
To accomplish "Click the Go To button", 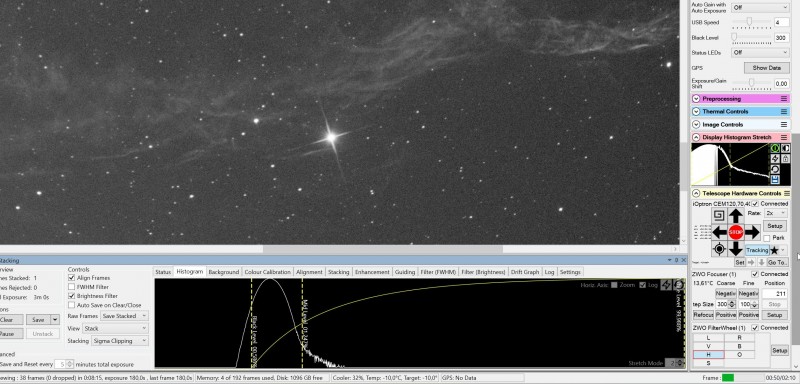I will point(777,262).
